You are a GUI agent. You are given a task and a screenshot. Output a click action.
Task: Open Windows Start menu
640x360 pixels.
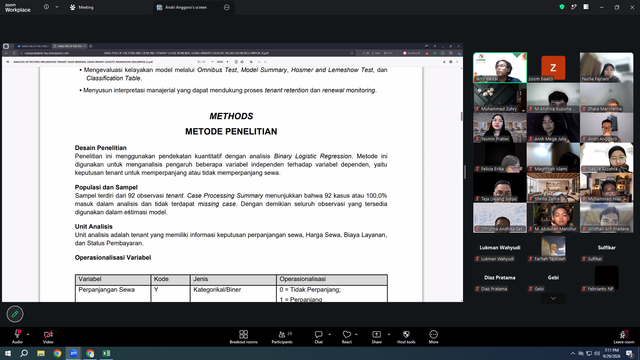click(x=8, y=353)
